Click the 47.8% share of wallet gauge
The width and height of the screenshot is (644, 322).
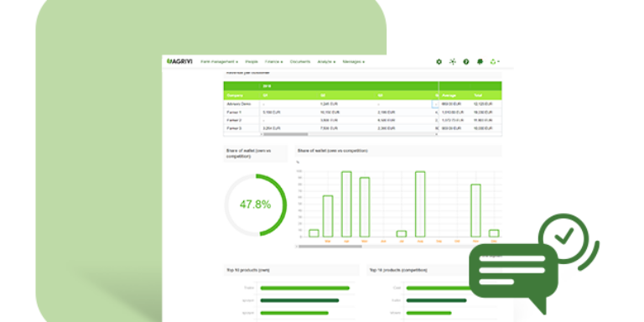pyautogui.click(x=256, y=205)
